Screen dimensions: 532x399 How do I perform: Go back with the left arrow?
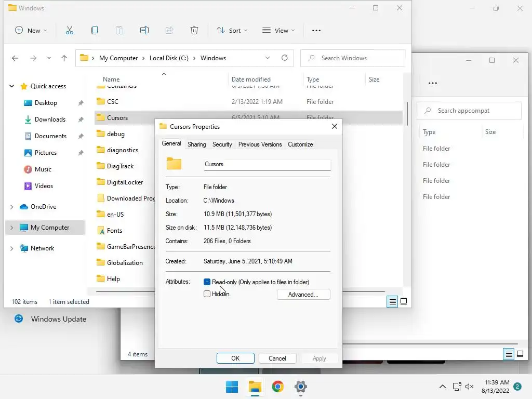[15, 58]
